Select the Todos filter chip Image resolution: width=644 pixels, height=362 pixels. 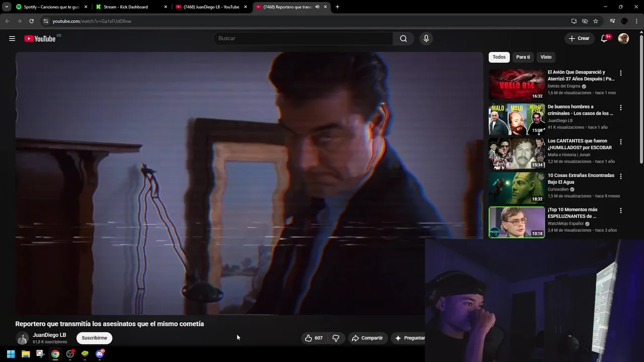(x=499, y=57)
